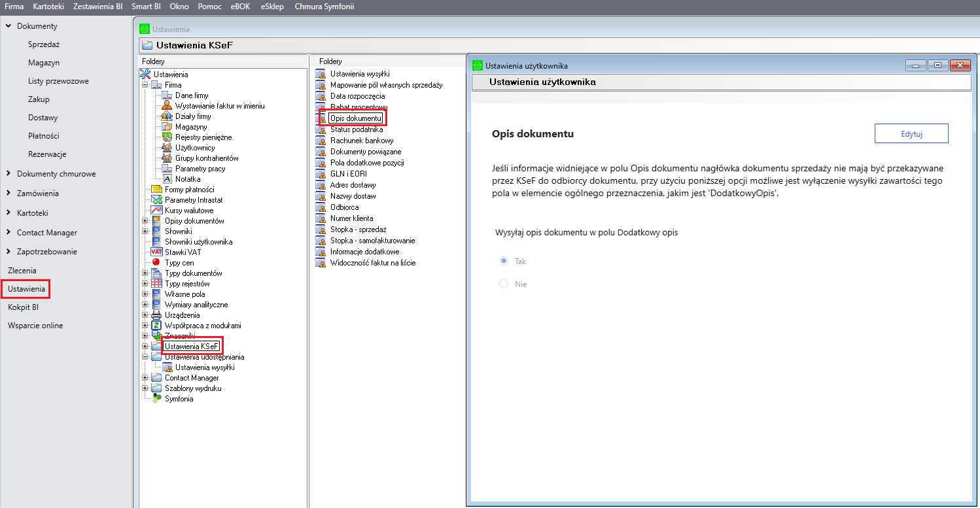Click the Rejestry pieniężne icon
This screenshot has height=508, width=980.
coord(167,137)
